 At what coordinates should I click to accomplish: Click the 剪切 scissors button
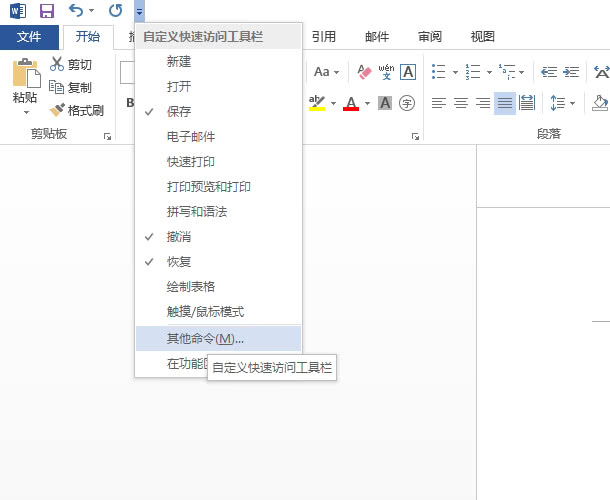[x=71, y=65]
